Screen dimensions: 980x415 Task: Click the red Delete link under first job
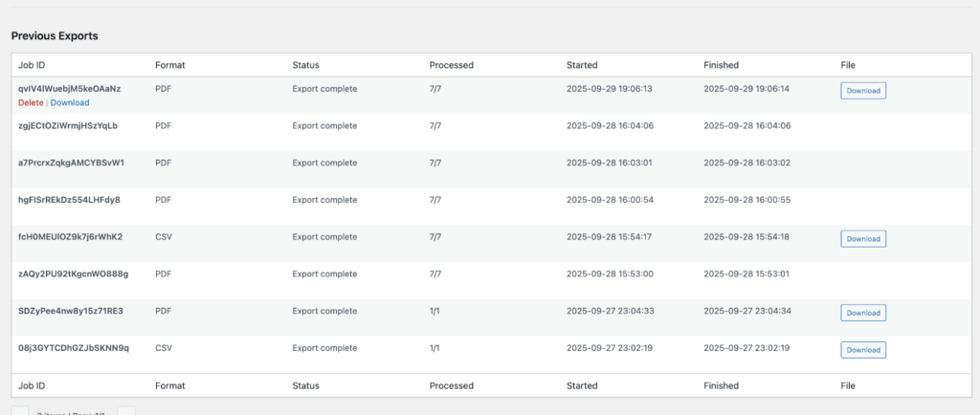[31, 103]
